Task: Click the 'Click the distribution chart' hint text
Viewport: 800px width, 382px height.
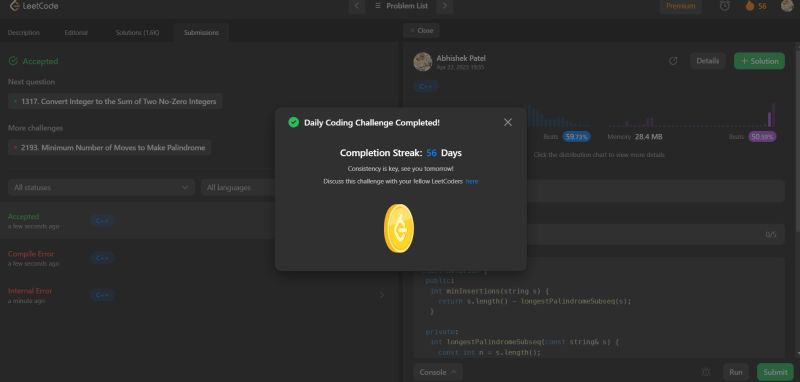Action: 599,155
